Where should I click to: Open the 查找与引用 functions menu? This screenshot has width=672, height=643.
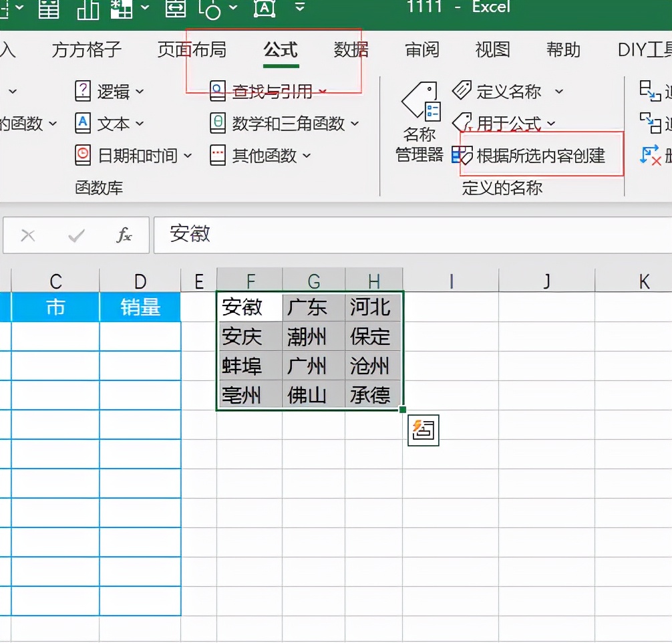tap(269, 92)
